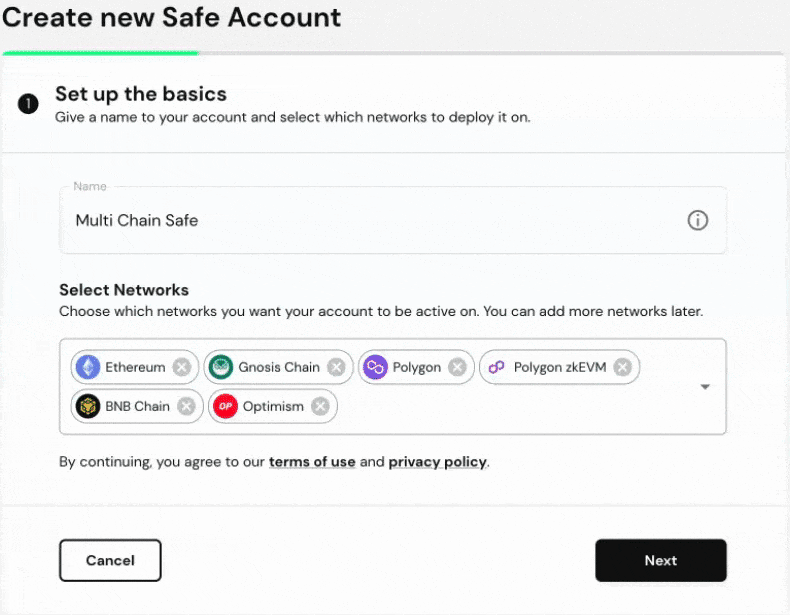The height and width of the screenshot is (615, 790).
Task: Click the purple Polygon logo icon
Action: tap(375, 367)
